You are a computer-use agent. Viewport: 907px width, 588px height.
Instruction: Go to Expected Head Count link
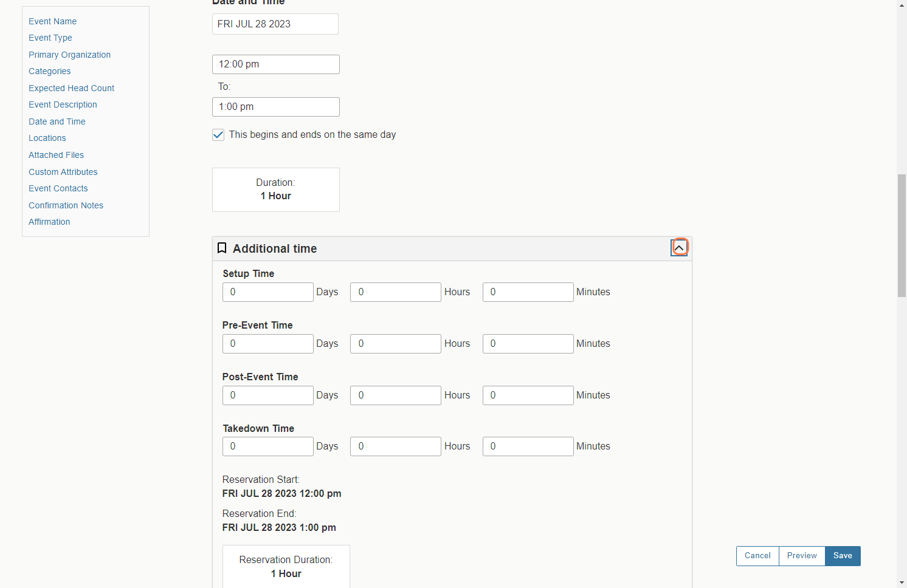pos(71,88)
